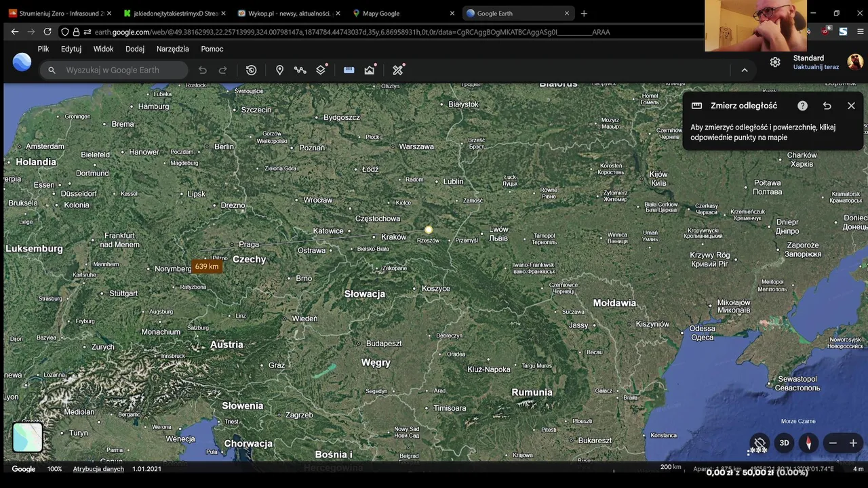Open the Narzędzia menu

tap(173, 49)
